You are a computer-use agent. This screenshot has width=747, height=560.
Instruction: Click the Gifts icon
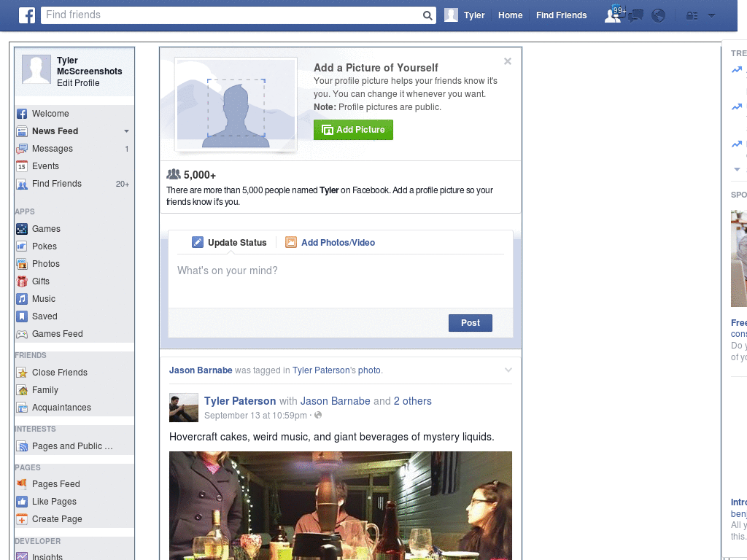click(22, 281)
